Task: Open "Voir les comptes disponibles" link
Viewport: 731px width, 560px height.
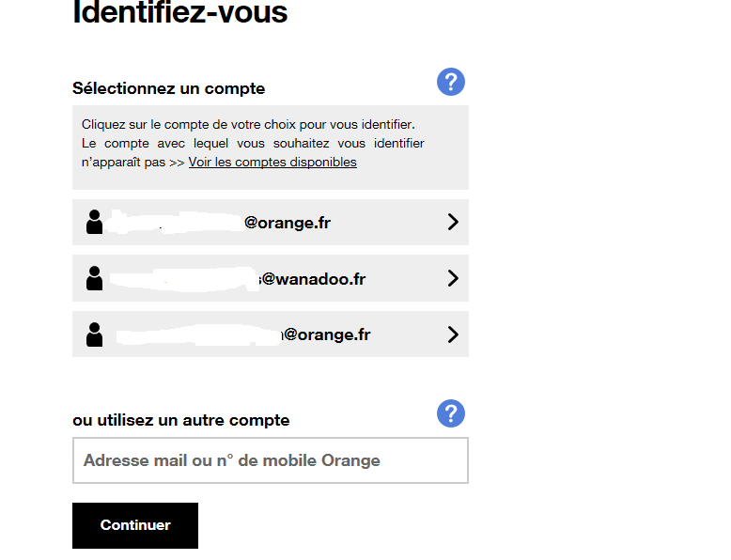Action: 272,162
